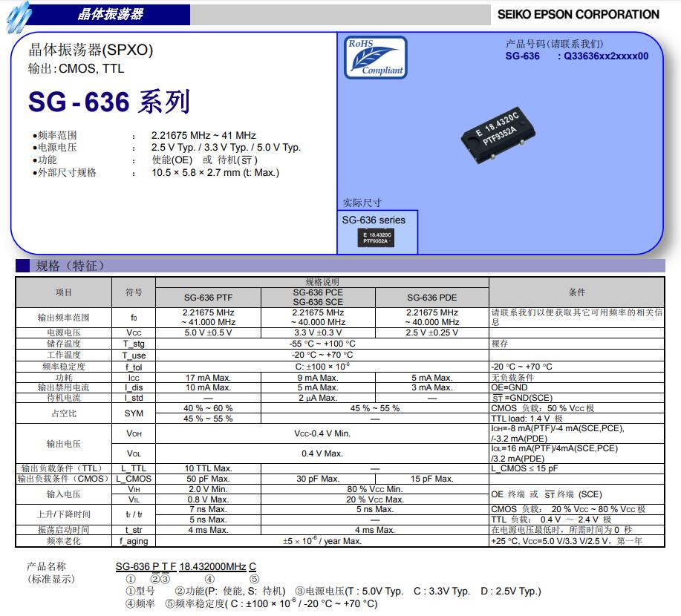Viewport: 681px width, 616px height.
Task: Click the 50 pF Max. cell
Action: pos(209,479)
